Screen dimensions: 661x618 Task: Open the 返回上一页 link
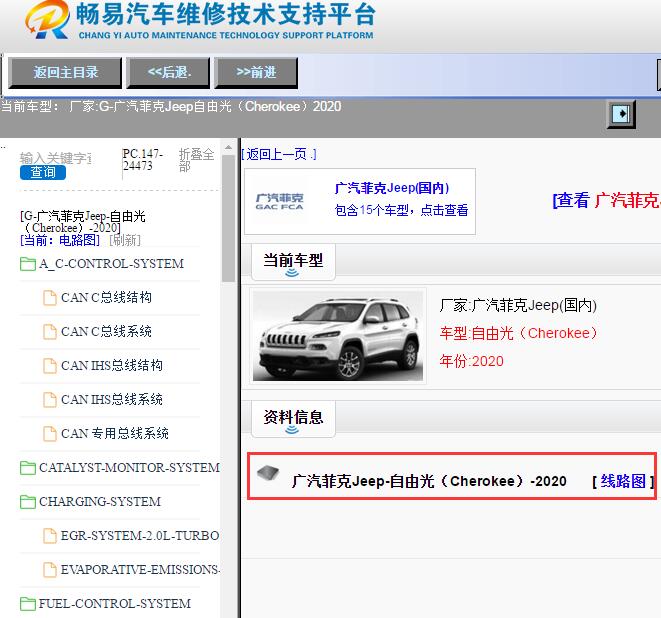(279, 154)
